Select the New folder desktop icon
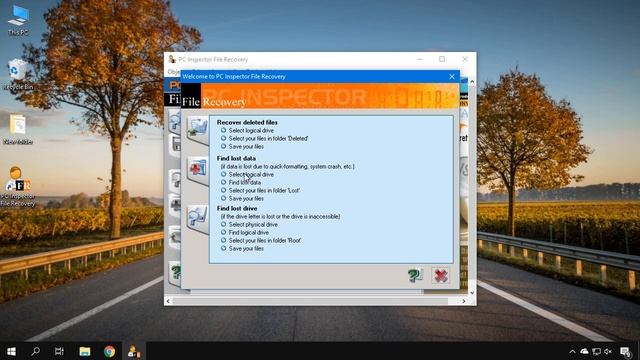 [18, 129]
